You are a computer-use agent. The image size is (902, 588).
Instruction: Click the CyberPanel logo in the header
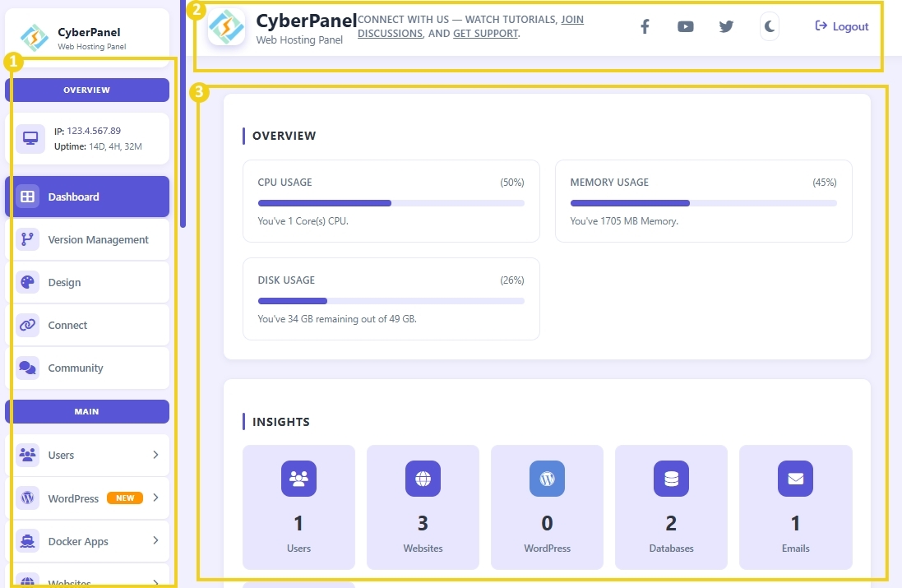[226, 26]
